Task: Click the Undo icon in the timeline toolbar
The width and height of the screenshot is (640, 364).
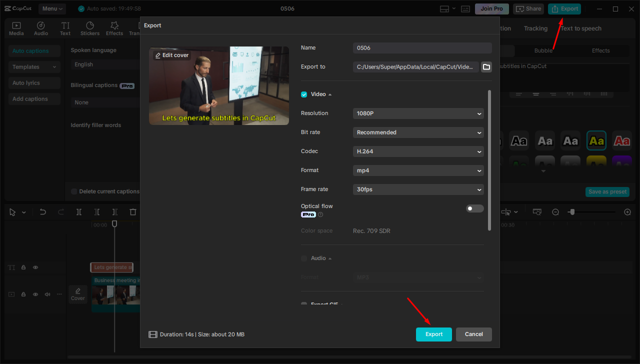Action: (42, 211)
